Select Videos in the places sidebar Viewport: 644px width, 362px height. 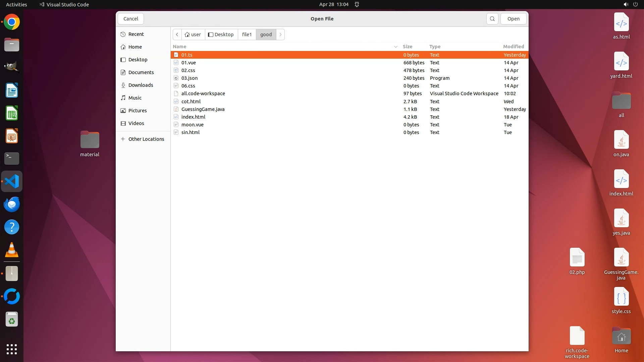click(136, 123)
